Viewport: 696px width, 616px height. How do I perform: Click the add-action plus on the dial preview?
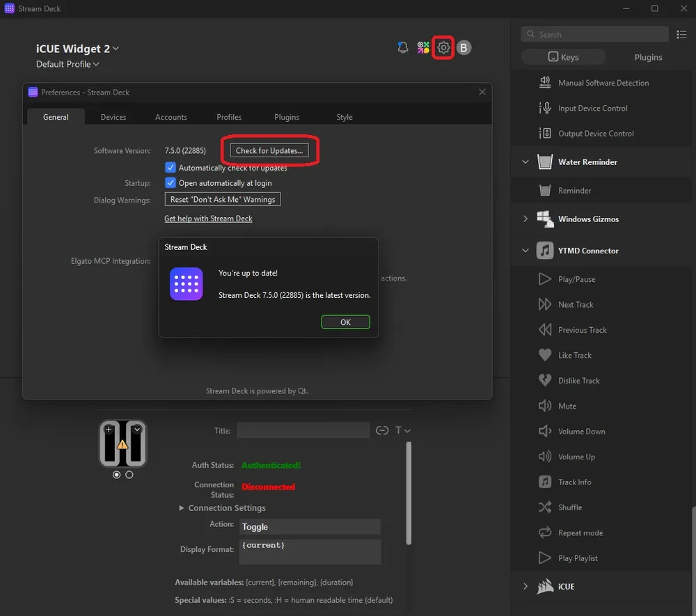pyautogui.click(x=109, y=429)
